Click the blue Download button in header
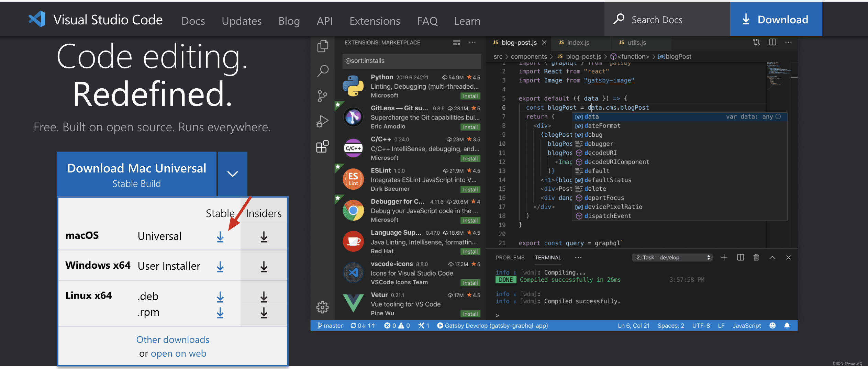 776,19
